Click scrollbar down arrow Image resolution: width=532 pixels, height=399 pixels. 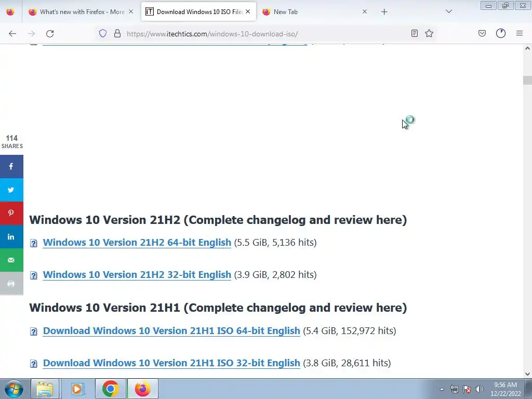pos(527,374)
